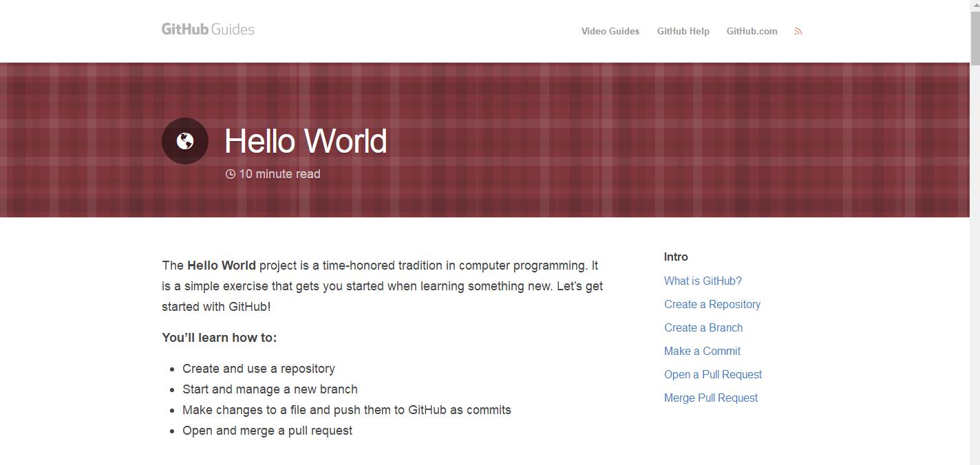Open Video Guides in the top navigation
The image size is (980, 465).
(610, 32)
